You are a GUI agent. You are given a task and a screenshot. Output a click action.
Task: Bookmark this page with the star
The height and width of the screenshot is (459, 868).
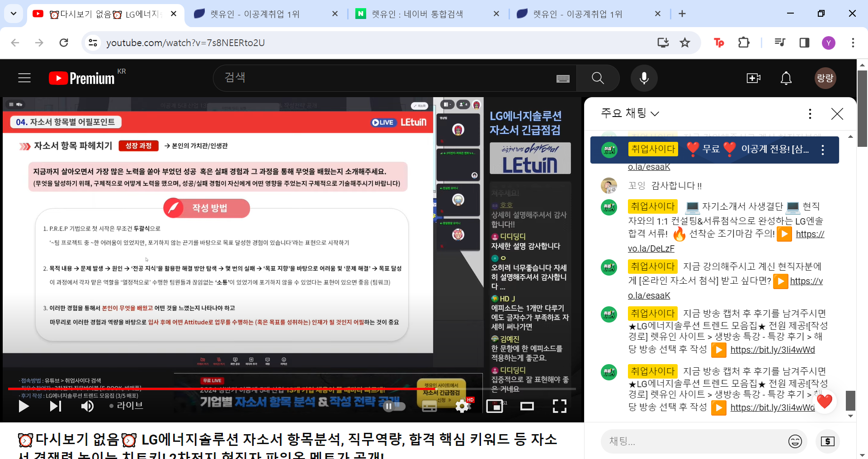[x=685, y=42]
